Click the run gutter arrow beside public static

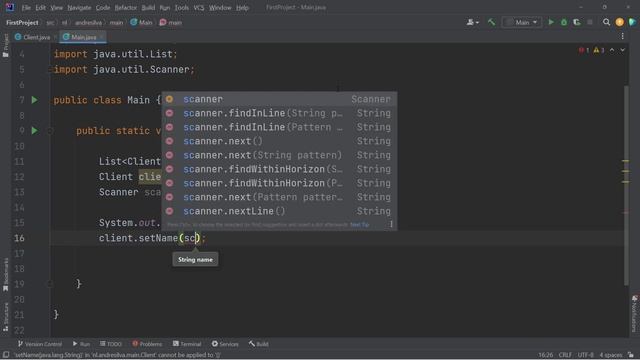point(35,131)
